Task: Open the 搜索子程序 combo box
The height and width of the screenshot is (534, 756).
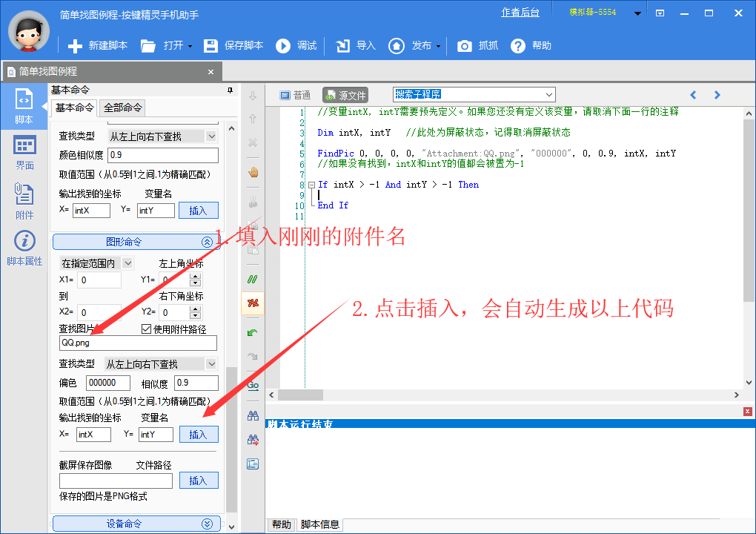Action: point(474,94)
